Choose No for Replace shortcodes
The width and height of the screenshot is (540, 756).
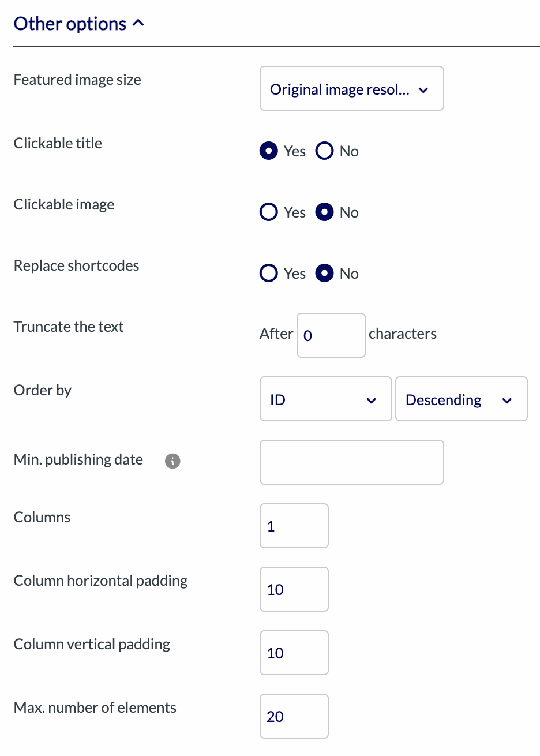point(324,274)
